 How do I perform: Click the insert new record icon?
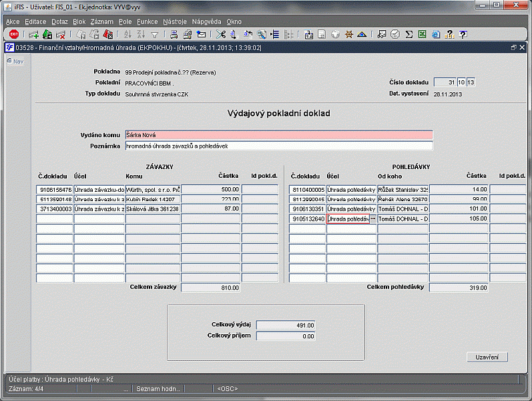(33, 34)
